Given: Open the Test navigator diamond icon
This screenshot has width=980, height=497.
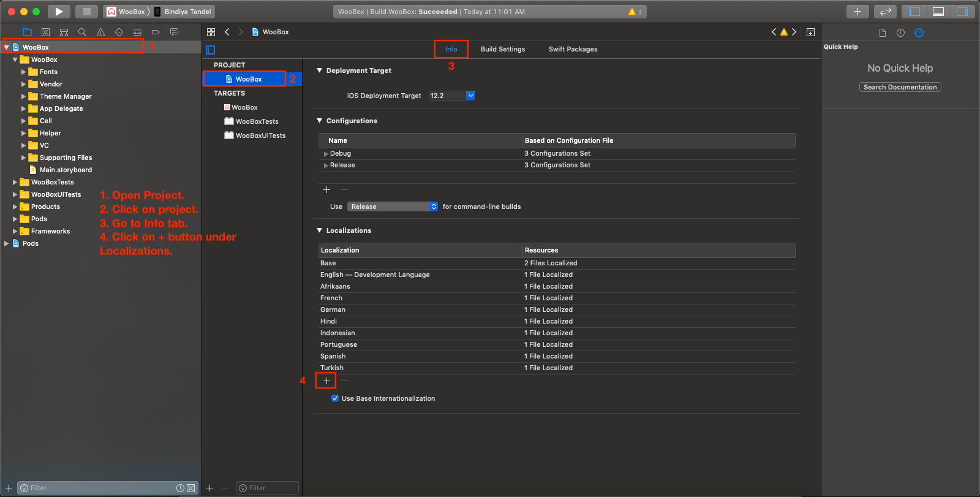Looking at the screenshot, I should [x=119, y=32].
